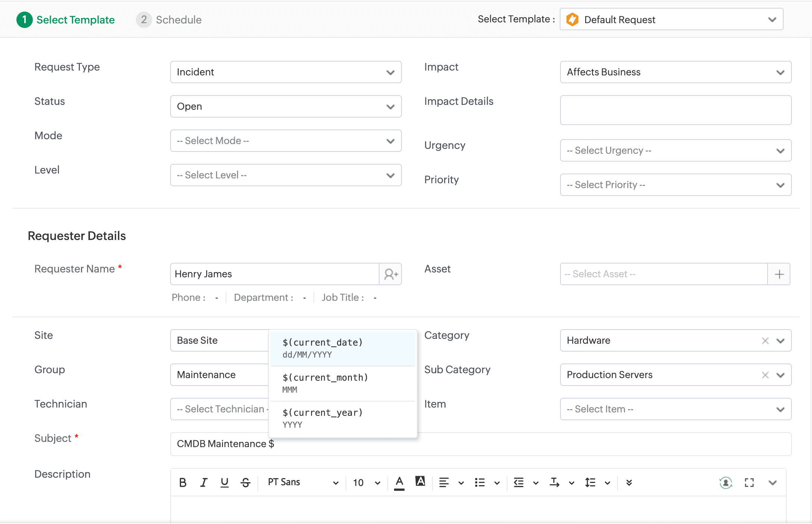Apply italic formatting in editor

click(203, 483)
